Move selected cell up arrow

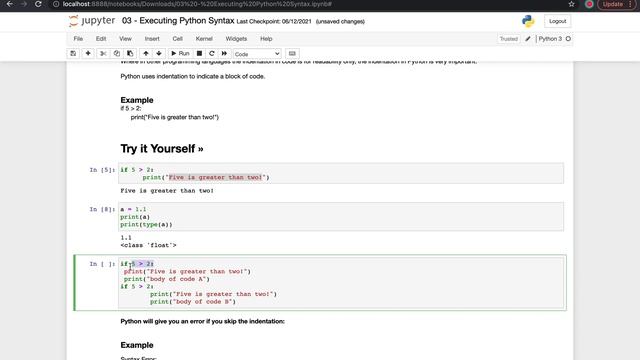point(146,53)
